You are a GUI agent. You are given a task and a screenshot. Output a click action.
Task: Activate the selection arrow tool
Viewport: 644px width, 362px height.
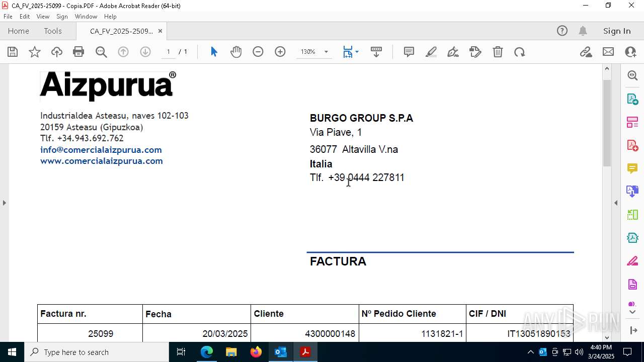pos(214,52)
